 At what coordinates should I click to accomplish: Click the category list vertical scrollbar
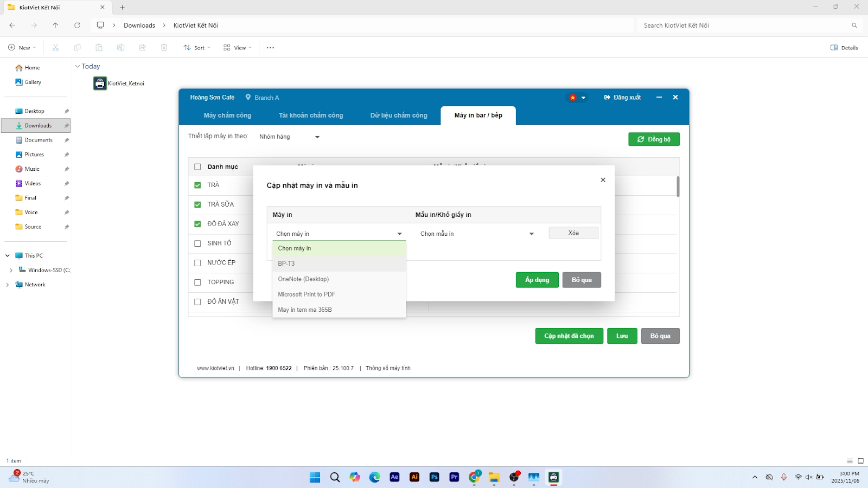(x=678, y=187)
